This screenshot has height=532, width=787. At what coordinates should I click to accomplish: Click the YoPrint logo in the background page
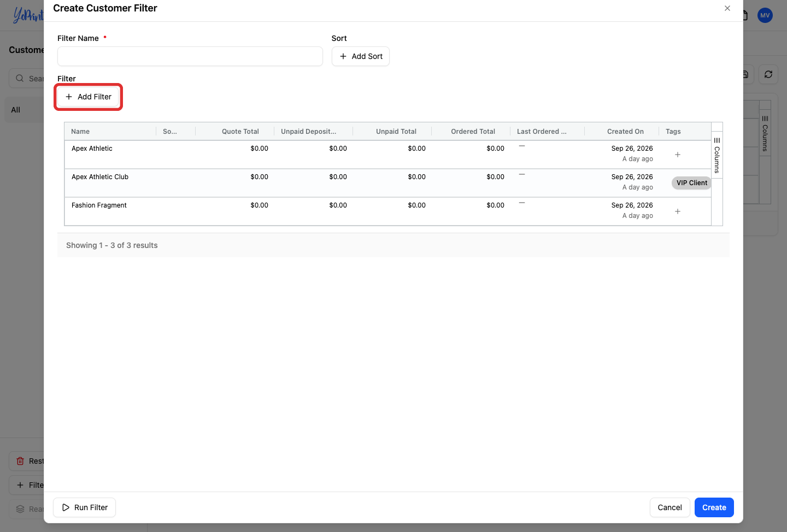tap(28, 15)
